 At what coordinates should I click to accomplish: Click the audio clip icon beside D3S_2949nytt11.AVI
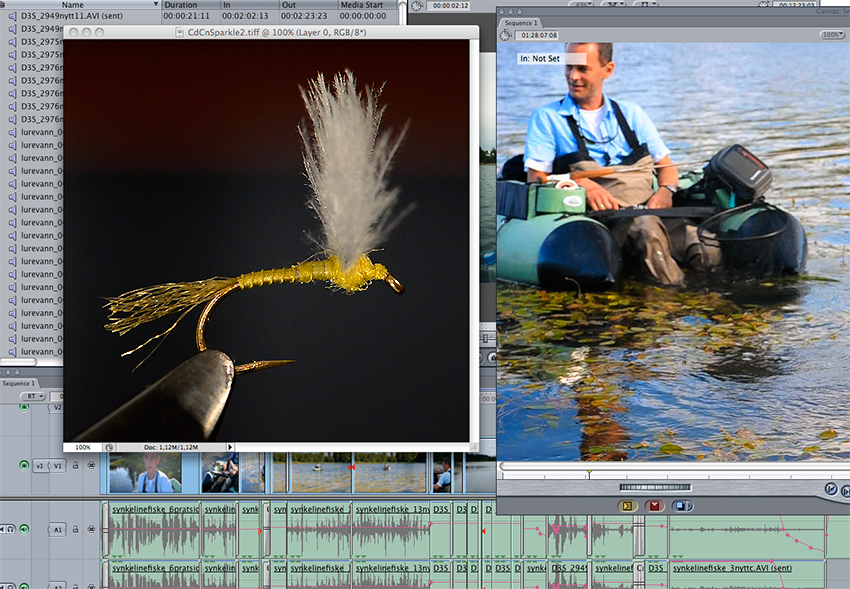tap(12, 16)
